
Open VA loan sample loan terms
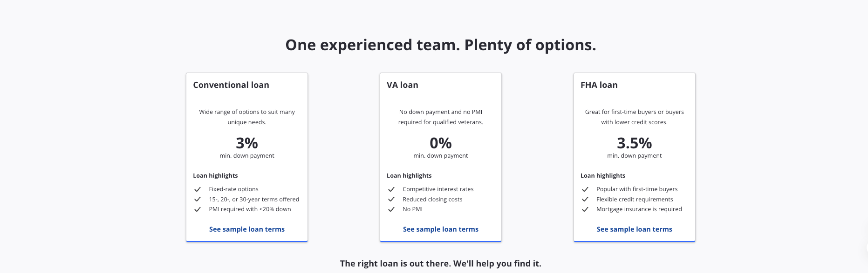pyautogui.click(x=441, y=229)
